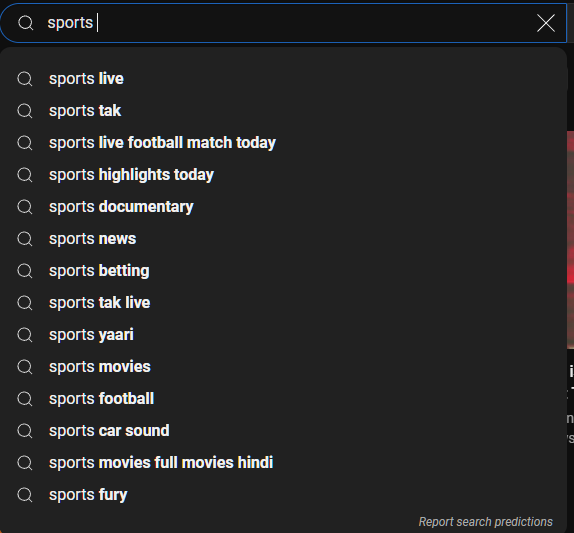This screenshot has width=574, height=533.
Task: Select the 'sports movies' suggestion
Action: 283,367
